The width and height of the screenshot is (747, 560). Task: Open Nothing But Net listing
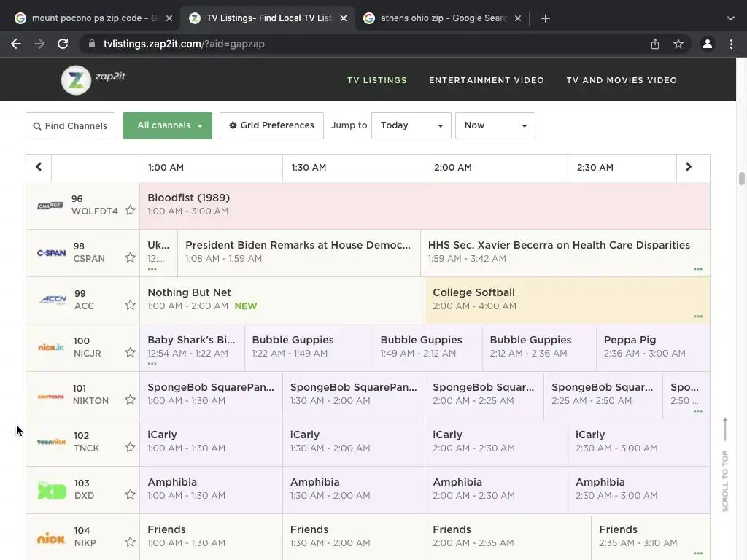click(282, 300)
